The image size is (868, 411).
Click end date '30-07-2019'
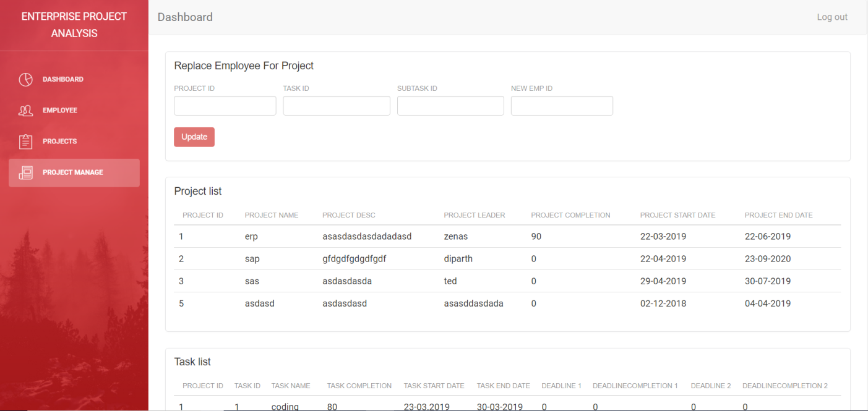point(768,281)
